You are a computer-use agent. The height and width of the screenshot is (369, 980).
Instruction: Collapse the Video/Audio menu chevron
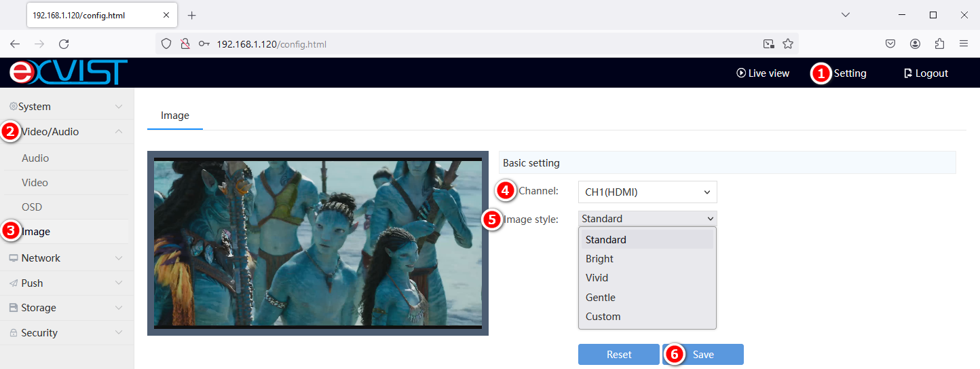click(119, 132)
